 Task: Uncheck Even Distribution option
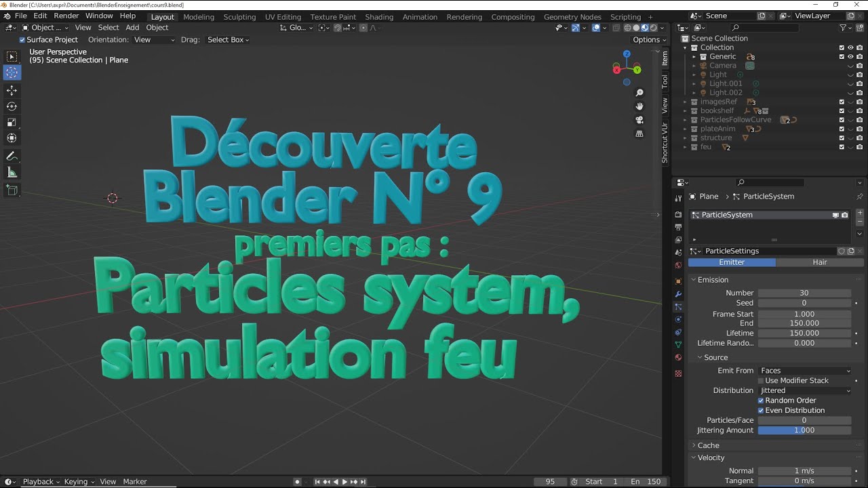coord(761,411)
